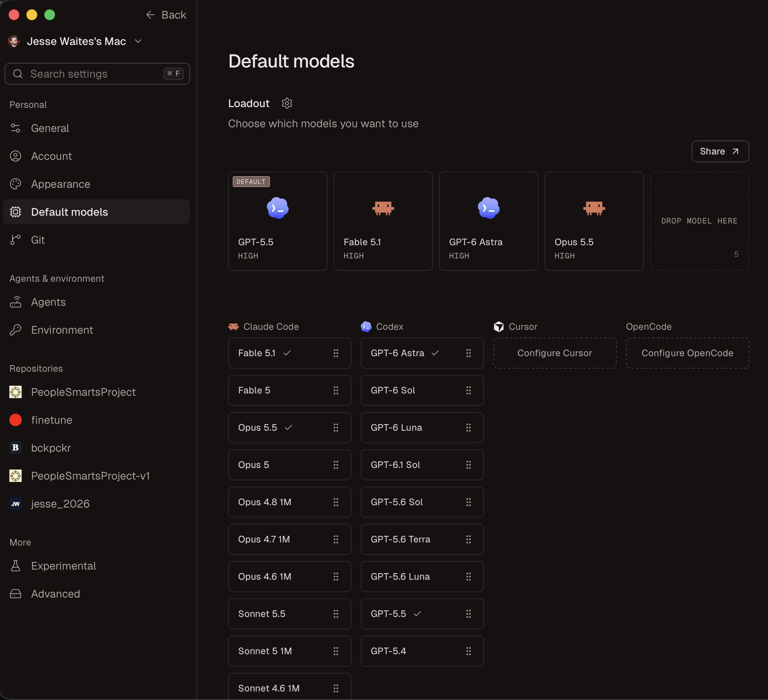The width and height of the screenshot is (768, 700).
Task: Open General settings section
Action: 97,128
